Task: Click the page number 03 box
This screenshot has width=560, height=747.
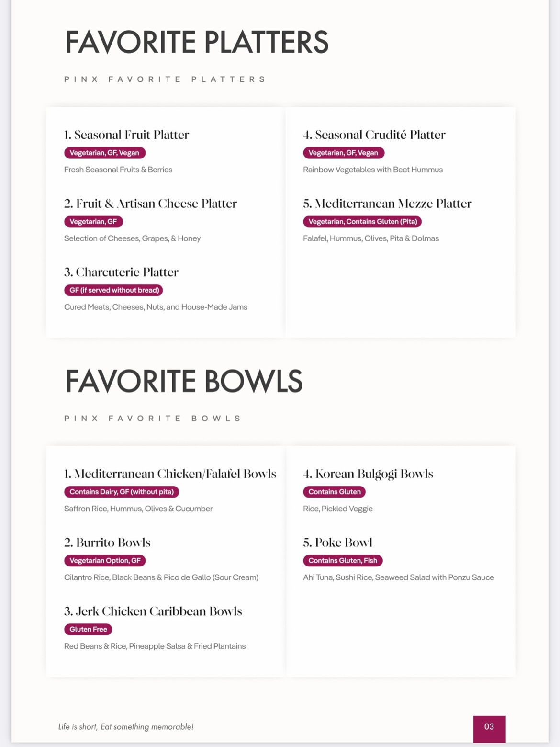Action: tap(489, 727)
